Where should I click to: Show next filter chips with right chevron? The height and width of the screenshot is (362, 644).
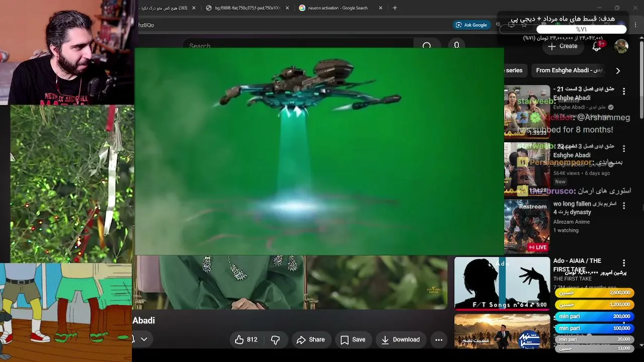click(x=618, y=70)
